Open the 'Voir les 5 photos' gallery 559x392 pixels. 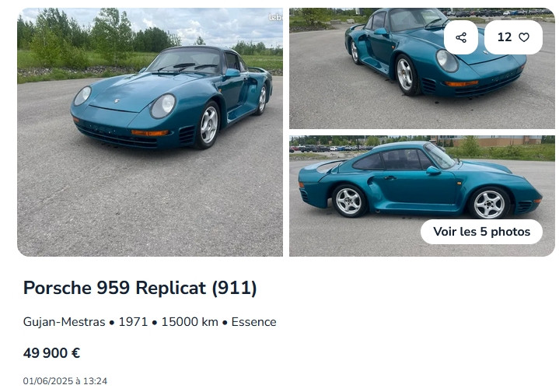pos(481,232)
